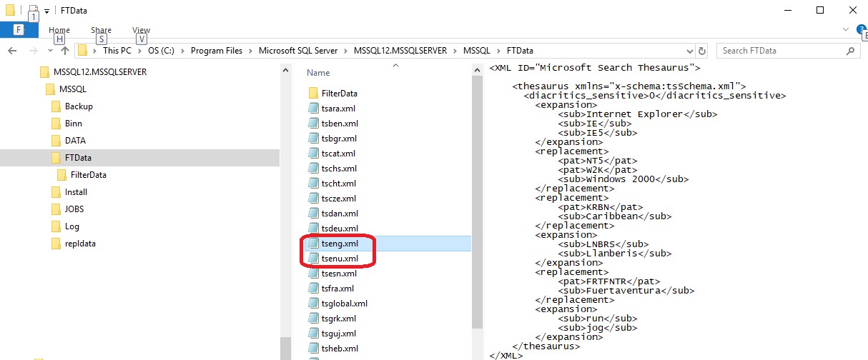Click the tschs.xml file icon
Image resolution: width=868 pixels, height=360 pixels.
tap(313, 169)
